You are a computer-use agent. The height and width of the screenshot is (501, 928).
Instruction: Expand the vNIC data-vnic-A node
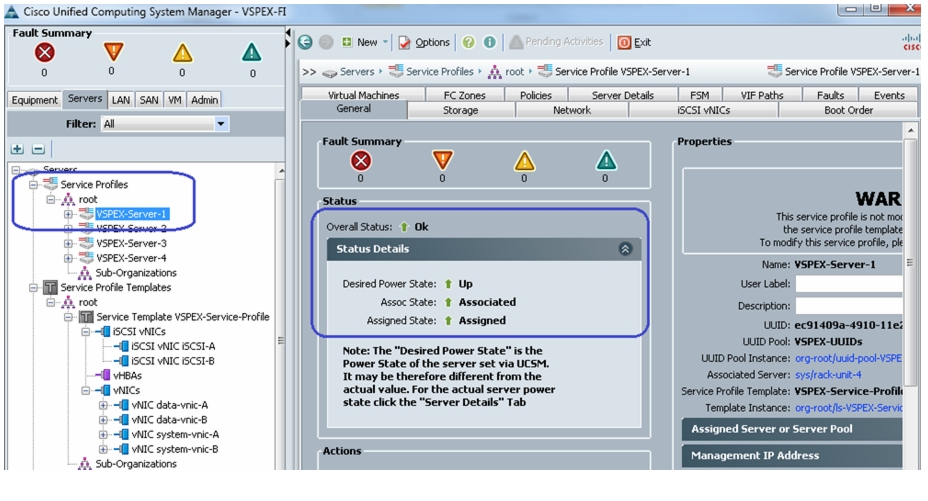[103, 405]
